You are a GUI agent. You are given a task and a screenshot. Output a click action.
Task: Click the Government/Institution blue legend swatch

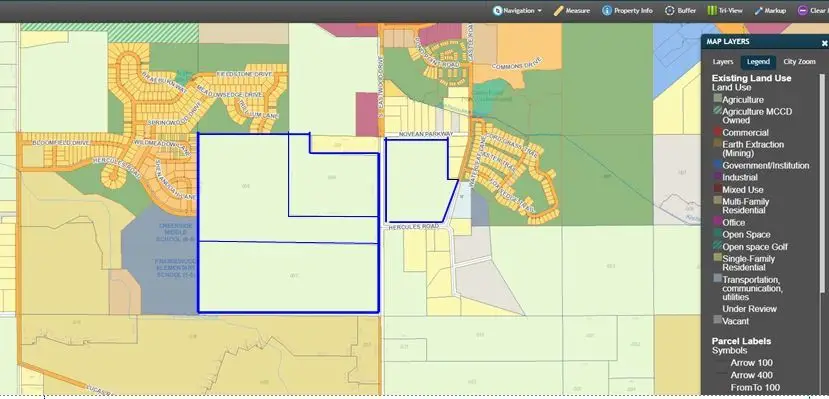pyautogui.click(x=717, y=165)
